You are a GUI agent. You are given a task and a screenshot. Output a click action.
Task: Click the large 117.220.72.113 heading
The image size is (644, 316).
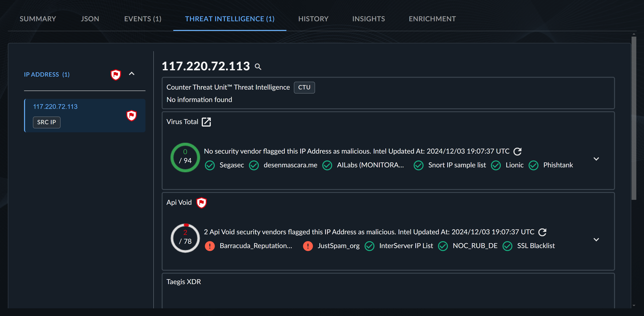click(x=206, y=66)
